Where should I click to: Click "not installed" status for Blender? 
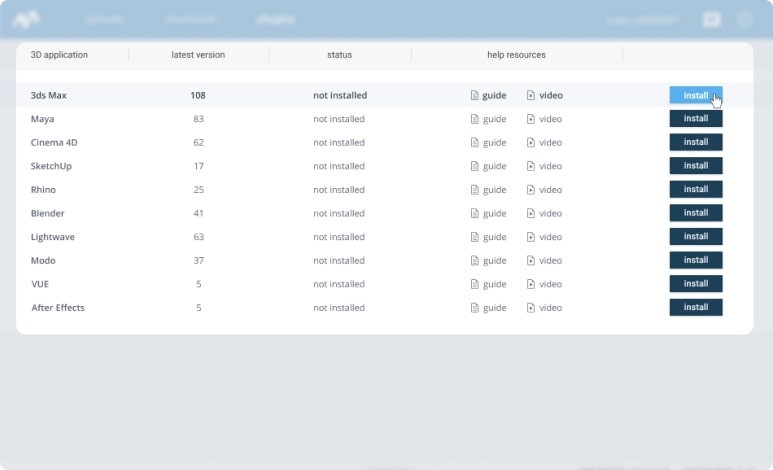click(339, 214)
